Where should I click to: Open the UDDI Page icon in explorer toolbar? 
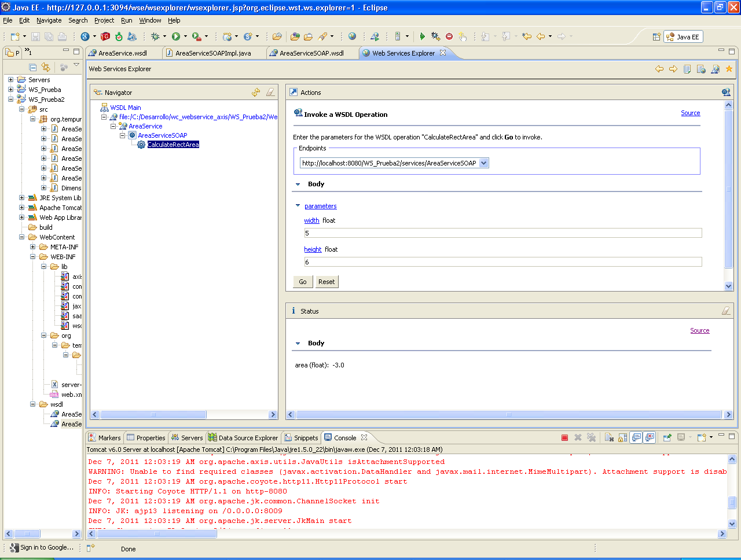687,69
